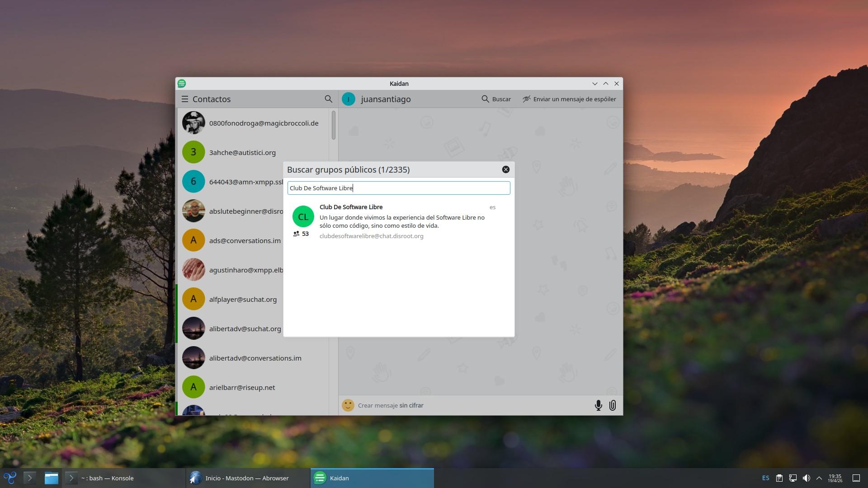Viewport: 868px width, 488px height.
Task: Click the paperclip attachment icon
Action: [x=613, y=405]
